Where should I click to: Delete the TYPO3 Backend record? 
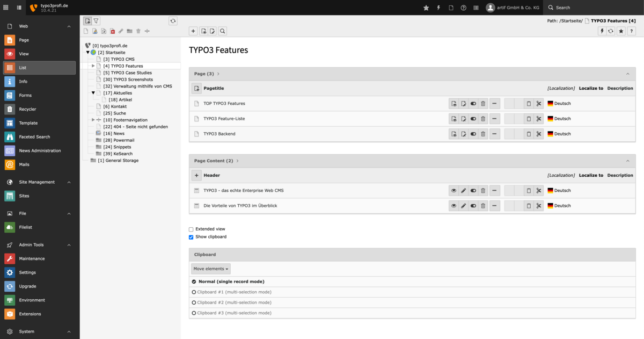click(483, 134)
